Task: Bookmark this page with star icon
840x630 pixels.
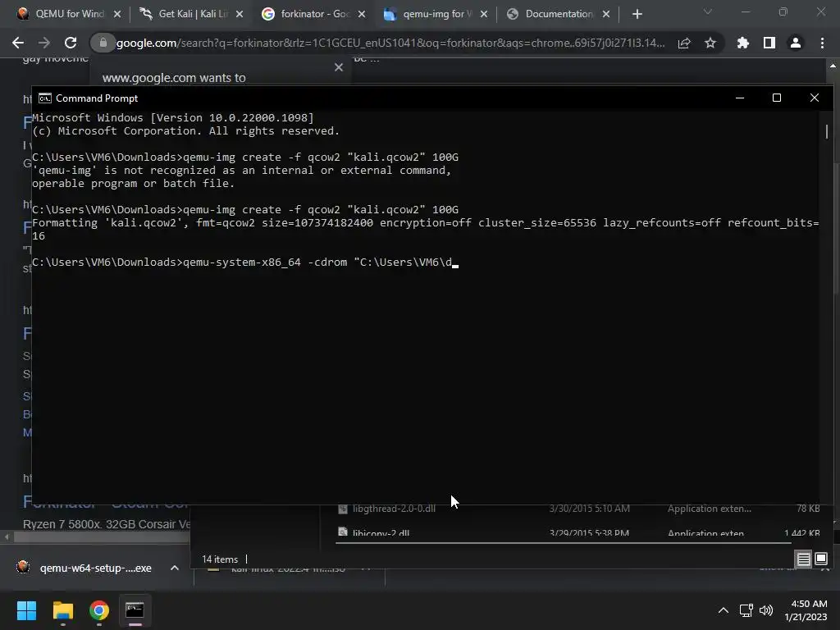Action: tap(710, 43)
